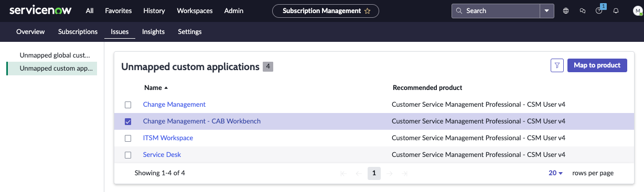Switch to the Insights tab
The image size is (644, 192).
point(153,31)
